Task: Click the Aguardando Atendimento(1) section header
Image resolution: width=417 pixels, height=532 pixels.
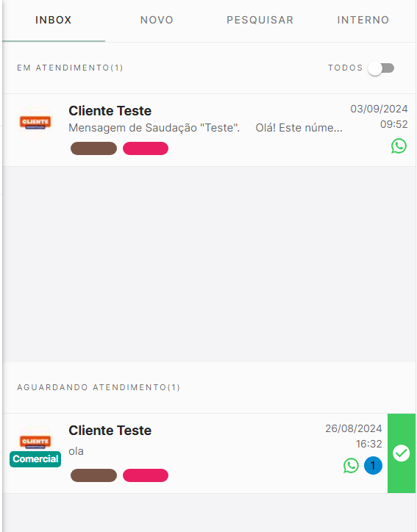Action: [99, 387]
